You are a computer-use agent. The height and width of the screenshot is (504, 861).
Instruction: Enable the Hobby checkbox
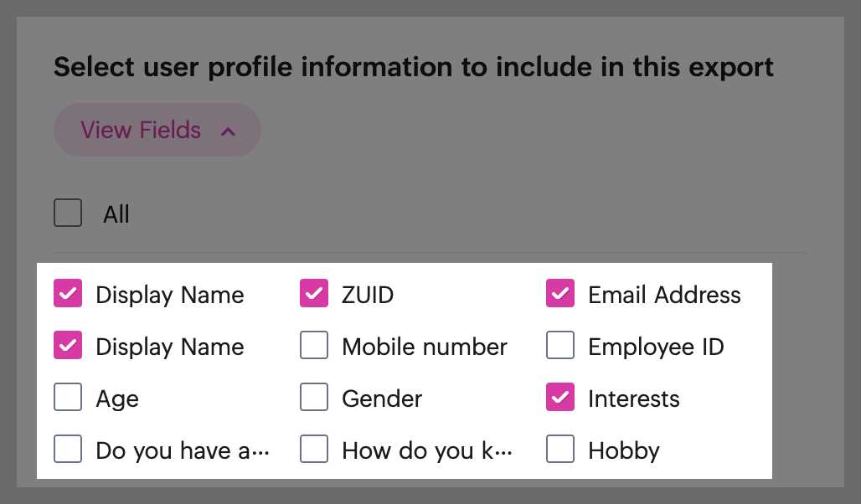coord(560,449)
